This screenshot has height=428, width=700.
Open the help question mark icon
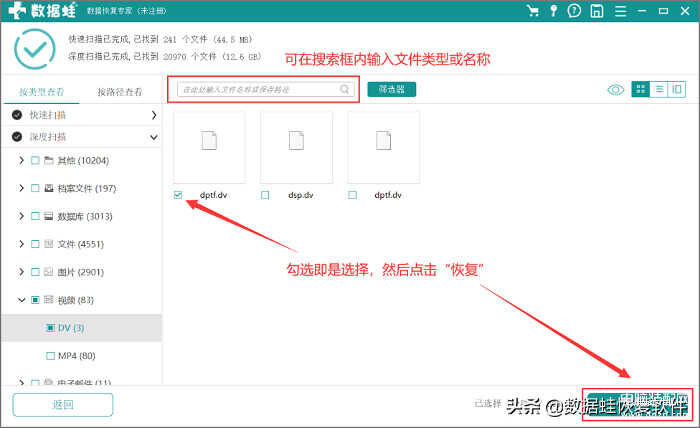click(575, 12)
